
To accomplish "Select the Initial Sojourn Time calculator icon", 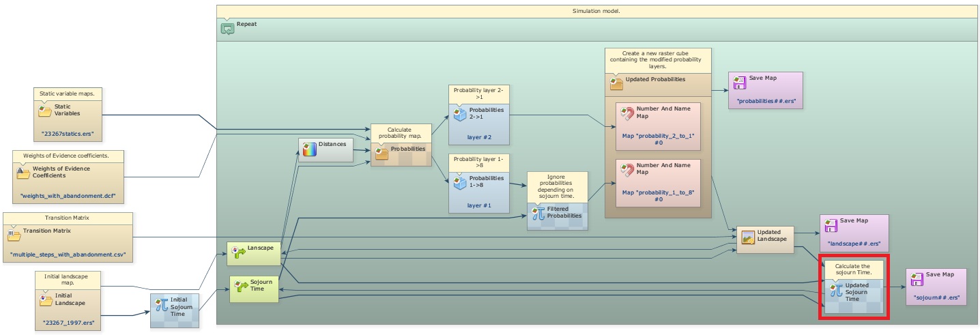I will tap(160, 304).
